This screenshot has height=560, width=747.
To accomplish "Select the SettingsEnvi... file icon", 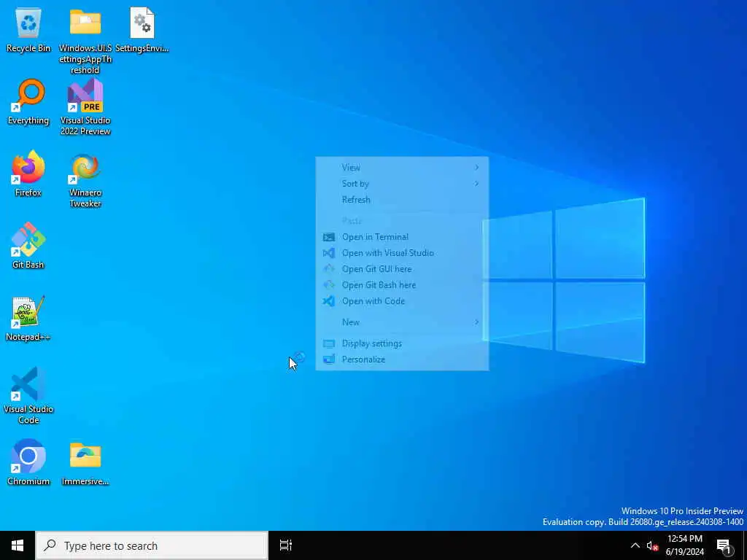I will 142,29.
